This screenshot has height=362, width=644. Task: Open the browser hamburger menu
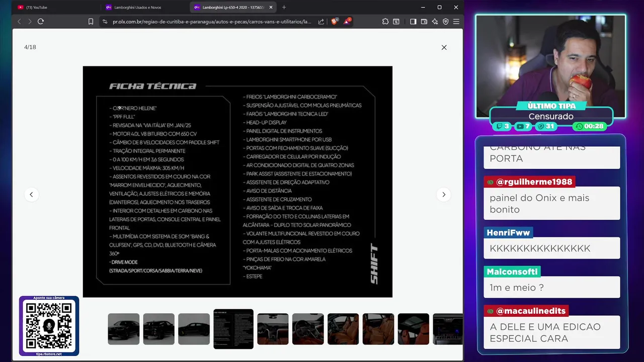(x=456, y=22)
